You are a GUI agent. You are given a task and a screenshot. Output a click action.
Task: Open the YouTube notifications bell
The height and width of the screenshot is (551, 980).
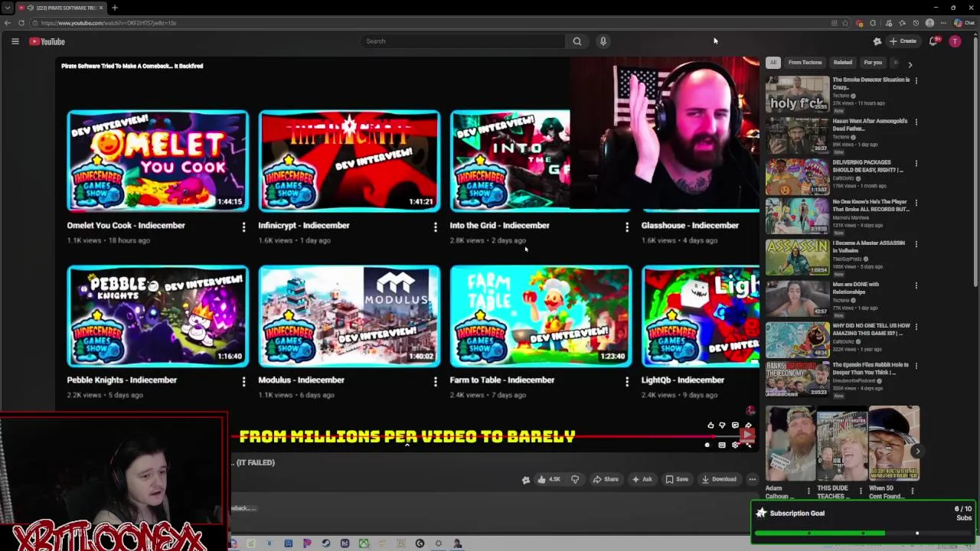click(933, 41)
